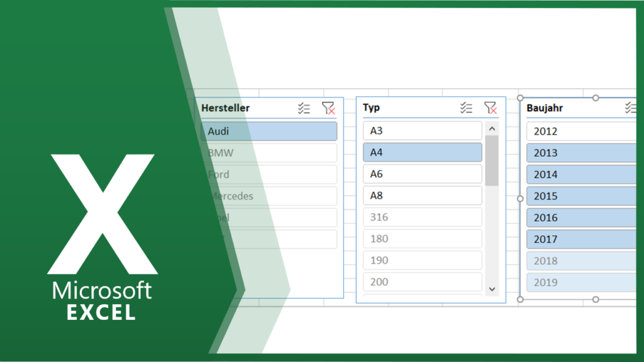Click Baujahr slicer top-left resize handle
The width and height of the screenshot is (644, 362).
point(520,98)
